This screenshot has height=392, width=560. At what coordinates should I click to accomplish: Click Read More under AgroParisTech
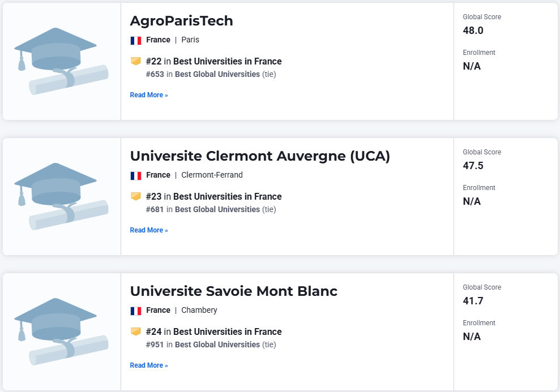click(149, 95)
